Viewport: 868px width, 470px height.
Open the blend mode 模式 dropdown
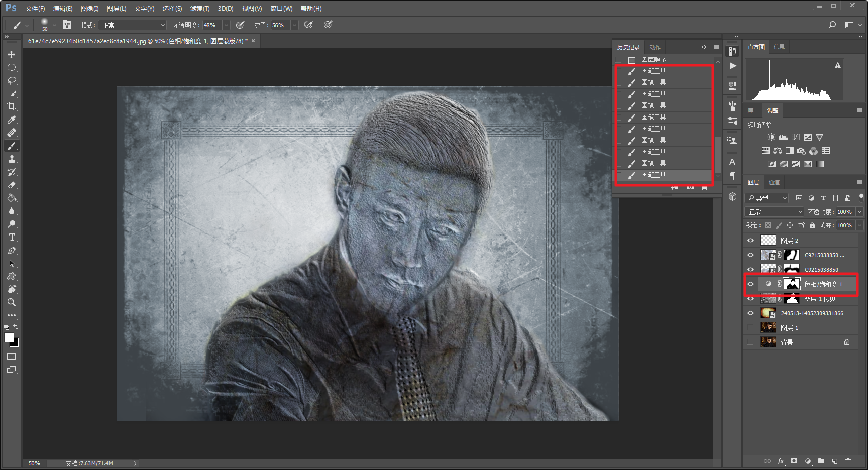(133, 25)
